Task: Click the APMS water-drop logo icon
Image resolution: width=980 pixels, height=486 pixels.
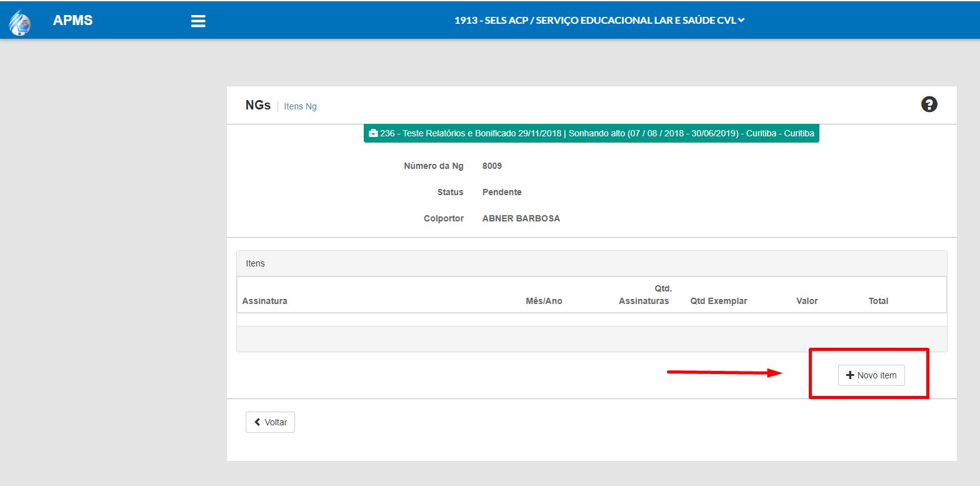Action: [x=19, y=21]
